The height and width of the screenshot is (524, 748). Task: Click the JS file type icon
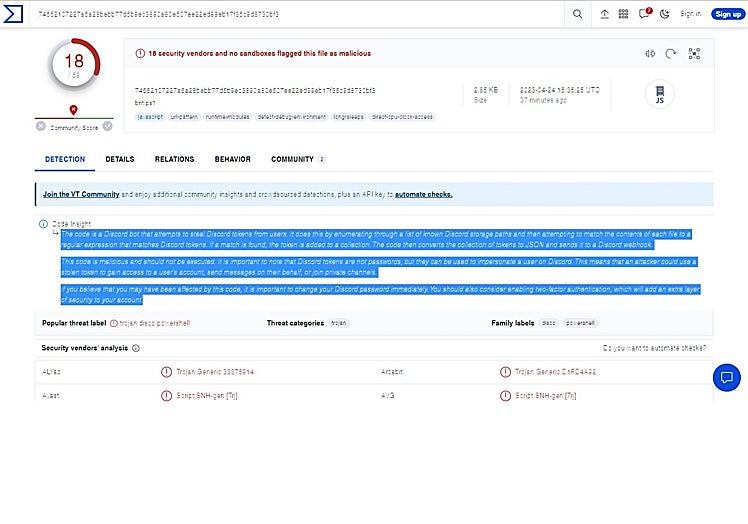click(x=660, y=94)
